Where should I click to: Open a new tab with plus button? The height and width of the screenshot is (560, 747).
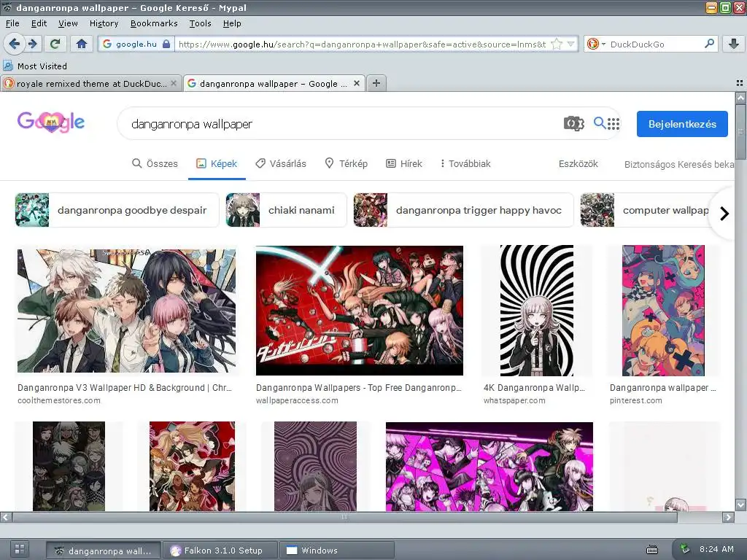(376, 83)
